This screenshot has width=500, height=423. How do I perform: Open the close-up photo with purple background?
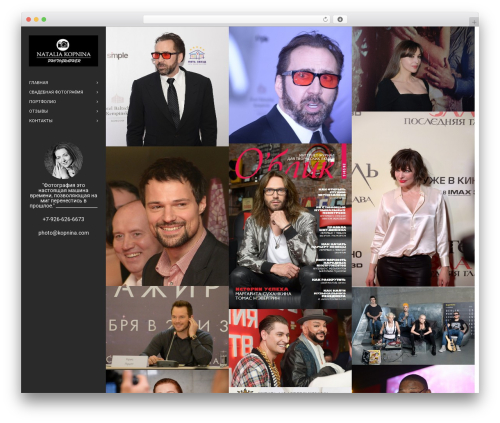(290, 85)
